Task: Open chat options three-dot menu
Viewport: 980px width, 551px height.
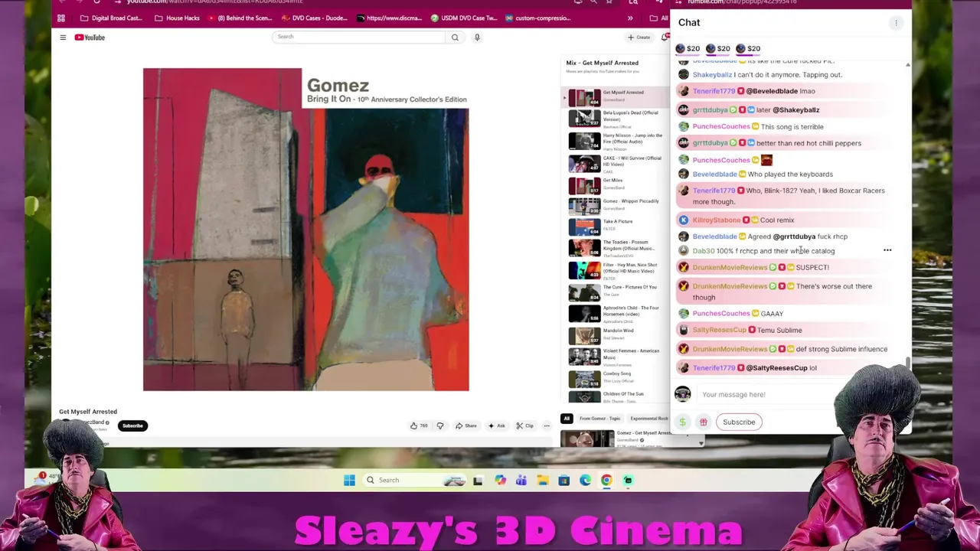Action: coord(896,23)
